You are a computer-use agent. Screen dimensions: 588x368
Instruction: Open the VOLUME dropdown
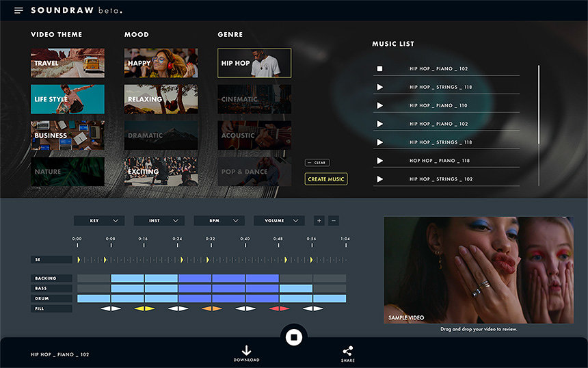(279, 220)
